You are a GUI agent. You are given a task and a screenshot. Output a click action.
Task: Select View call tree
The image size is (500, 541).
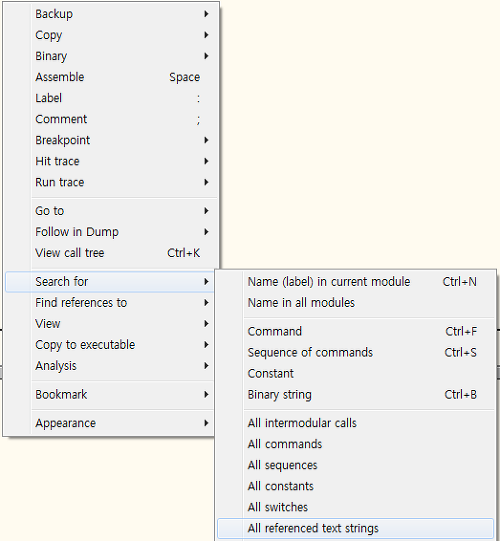tap(111, 253)
